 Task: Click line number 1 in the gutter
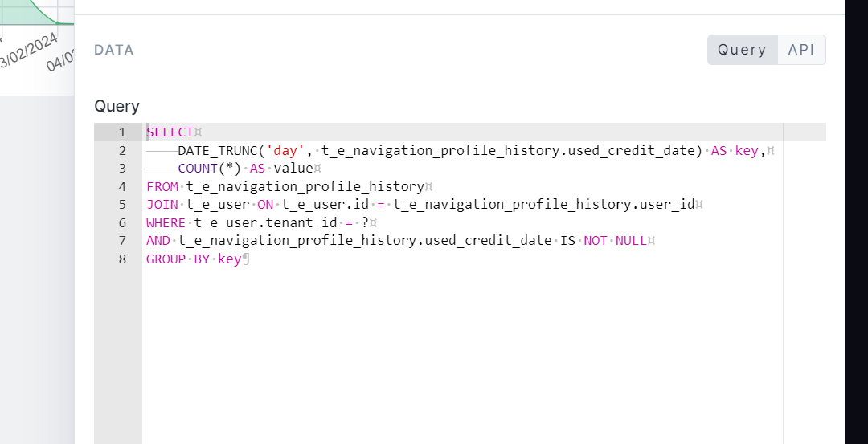click(x=122, y=132)
